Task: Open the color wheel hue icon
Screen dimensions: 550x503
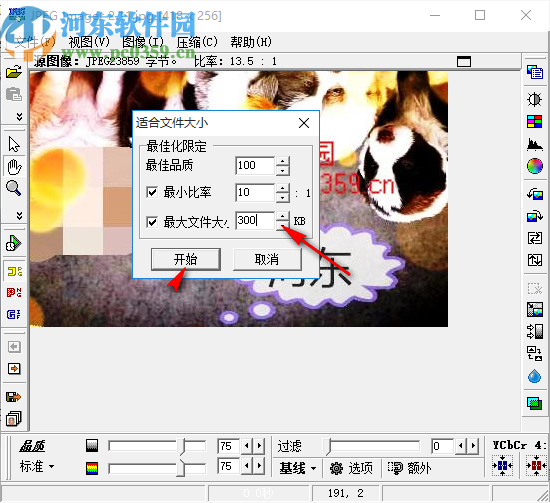Action: tap(535, 166)
